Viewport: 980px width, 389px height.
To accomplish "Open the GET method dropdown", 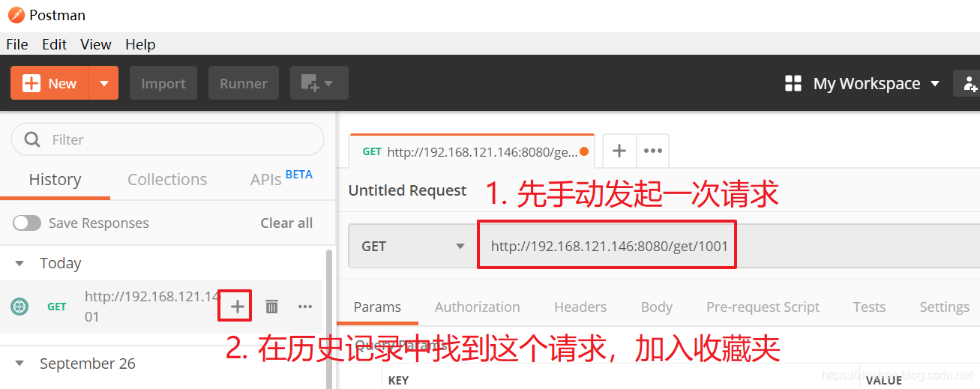I will [412, 246].
